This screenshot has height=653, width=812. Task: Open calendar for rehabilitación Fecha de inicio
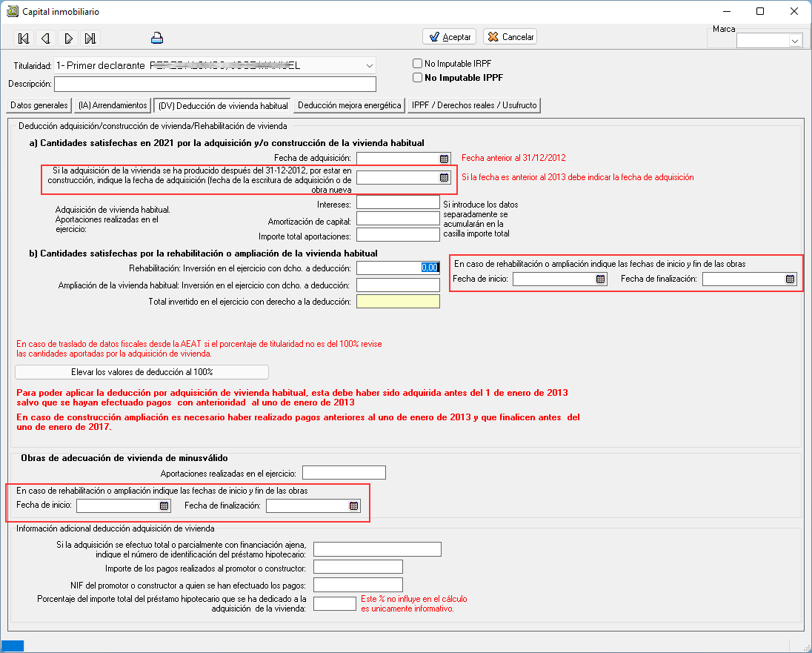[x=600, y=279]
